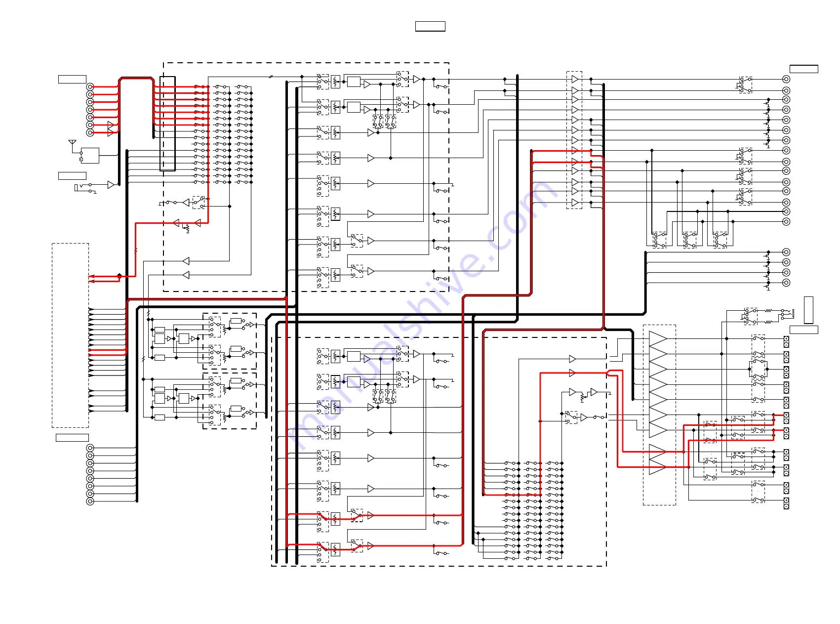The height and width of the screenshot is (624, 840).
Task: Select the empty label box in the top-right corner
Action: pos(803,69)
